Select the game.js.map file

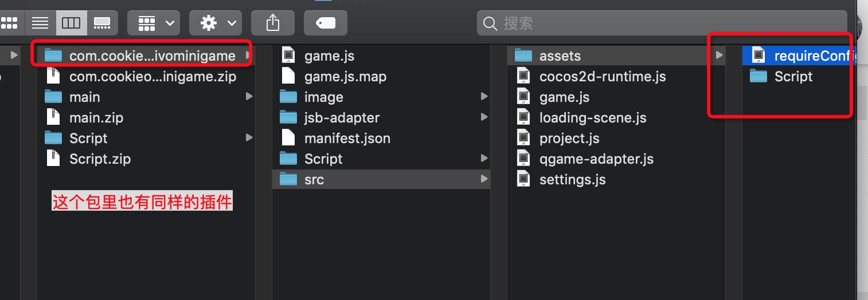(x=345, y=76)
